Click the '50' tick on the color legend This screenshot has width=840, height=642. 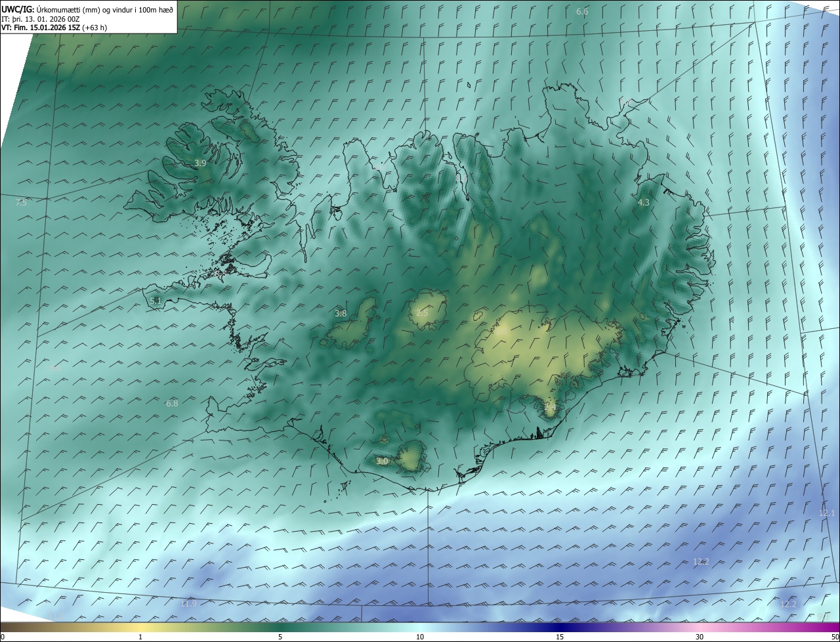pyautogui.click(x=834, y=637)
